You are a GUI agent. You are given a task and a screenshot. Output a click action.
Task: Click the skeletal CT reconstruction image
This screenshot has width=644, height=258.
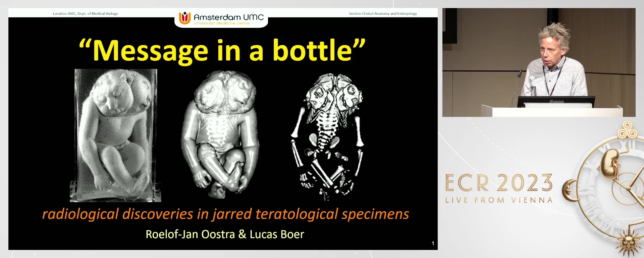point(328,137)
